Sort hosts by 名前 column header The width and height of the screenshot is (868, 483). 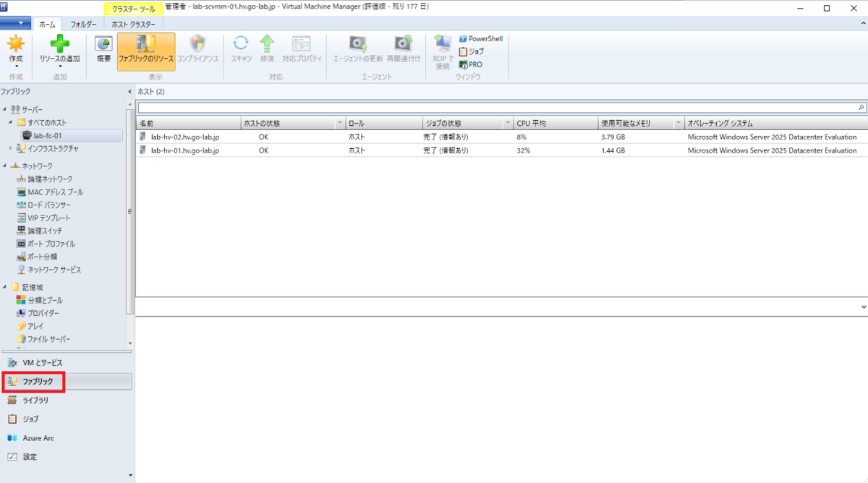[x=190, y=124]
